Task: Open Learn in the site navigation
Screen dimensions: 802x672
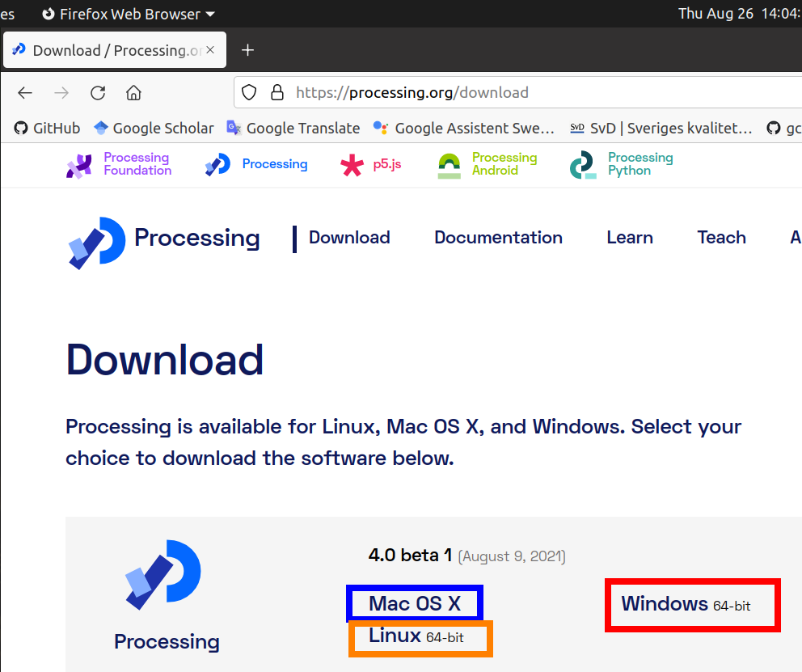Action: (x=630, y=237)
